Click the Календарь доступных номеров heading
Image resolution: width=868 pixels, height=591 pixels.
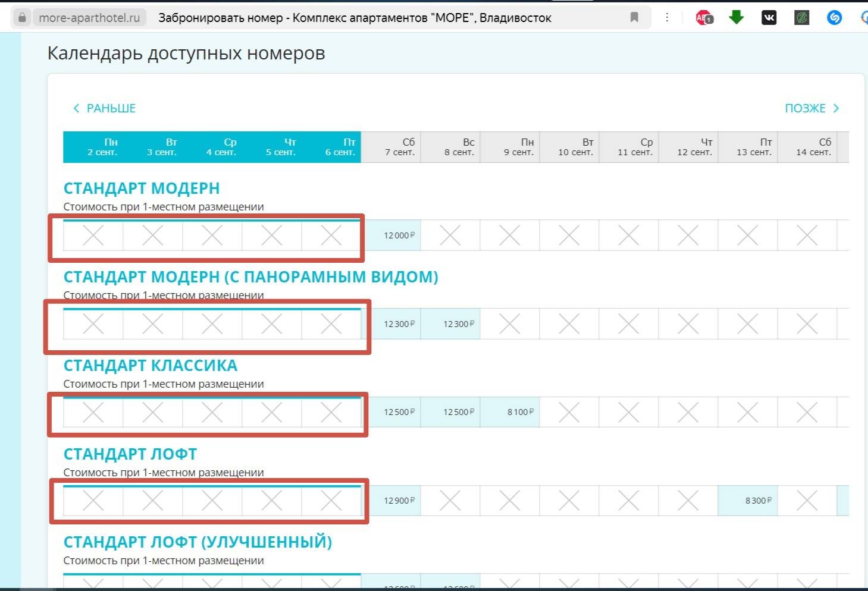[x=186, y=54]
